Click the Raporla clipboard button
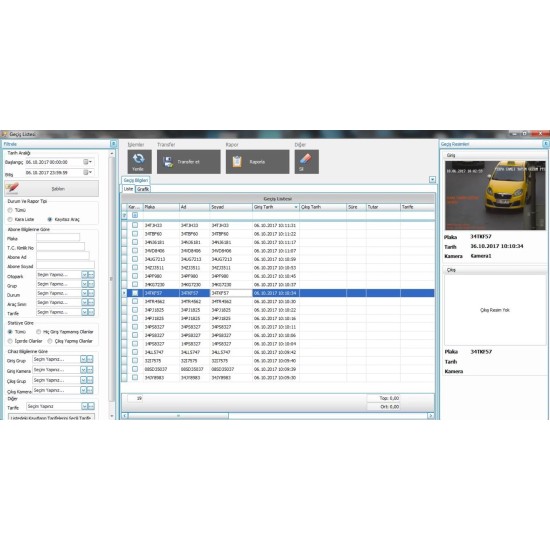Screen dimensions: 550x550 tap(257, 162)
